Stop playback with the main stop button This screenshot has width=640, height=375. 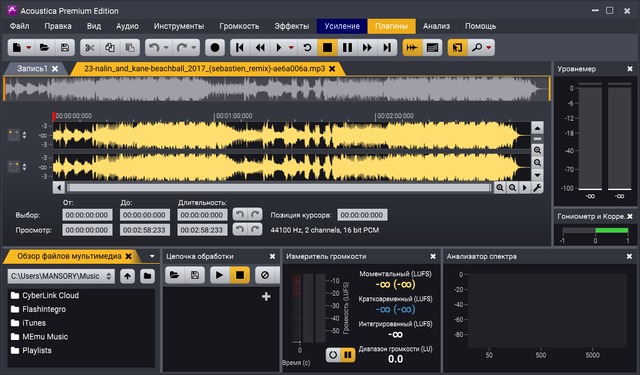click(327, 48)
